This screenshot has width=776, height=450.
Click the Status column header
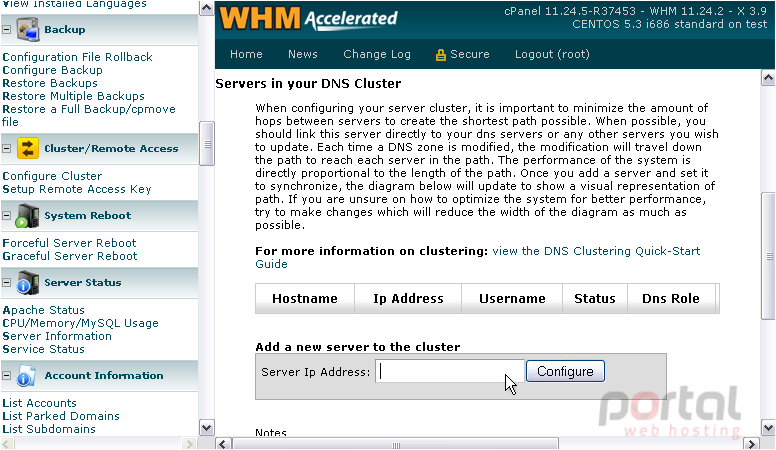595,299
